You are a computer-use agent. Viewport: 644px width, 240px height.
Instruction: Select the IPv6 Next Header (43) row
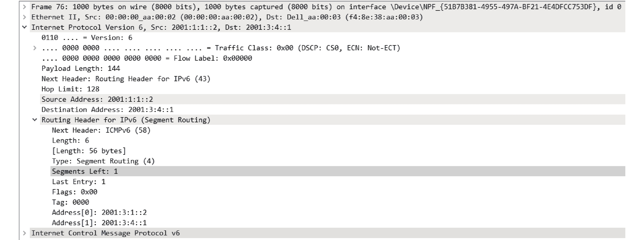point(126,79)
